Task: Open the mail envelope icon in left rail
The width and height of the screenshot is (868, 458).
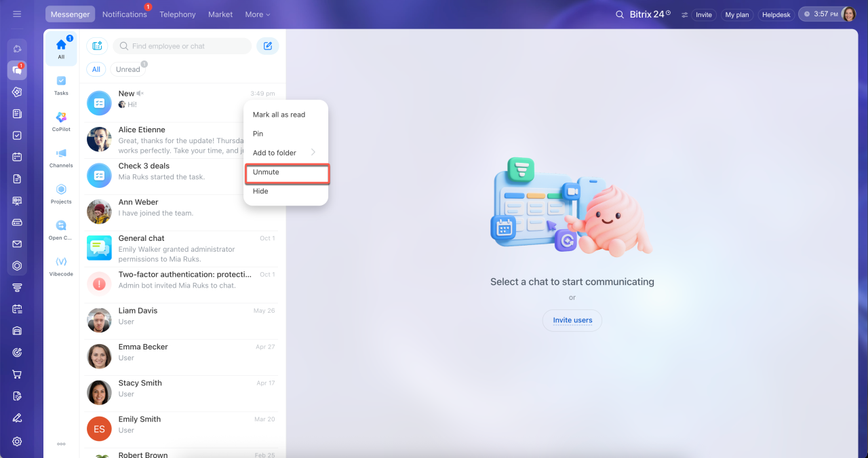Action: click(x=17, y=244)
